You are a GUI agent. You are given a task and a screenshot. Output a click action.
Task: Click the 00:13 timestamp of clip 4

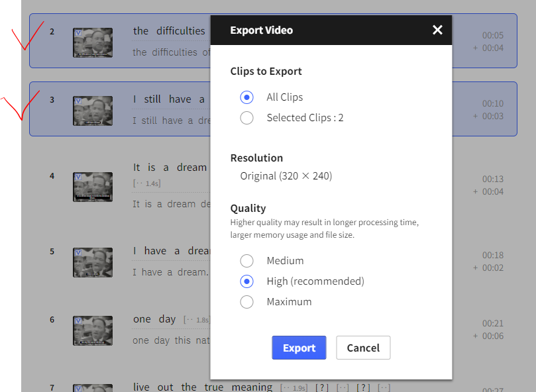(492, 179)
